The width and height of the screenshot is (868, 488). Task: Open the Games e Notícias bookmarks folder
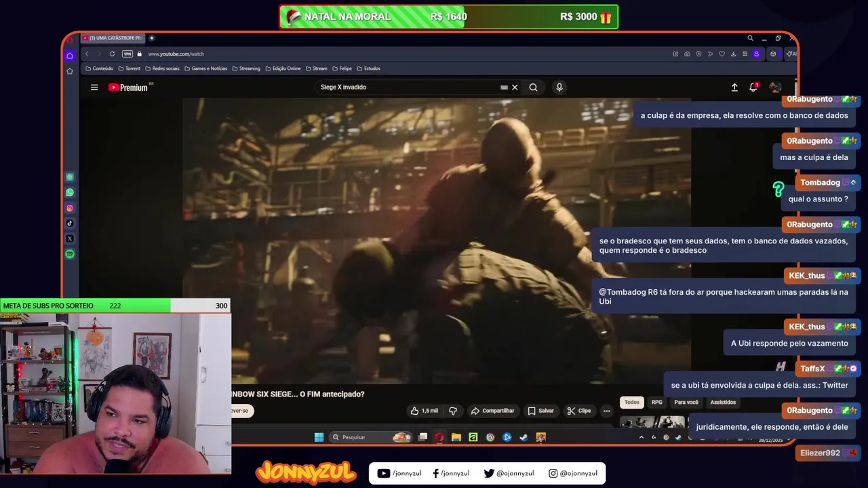tap(206, 68)
